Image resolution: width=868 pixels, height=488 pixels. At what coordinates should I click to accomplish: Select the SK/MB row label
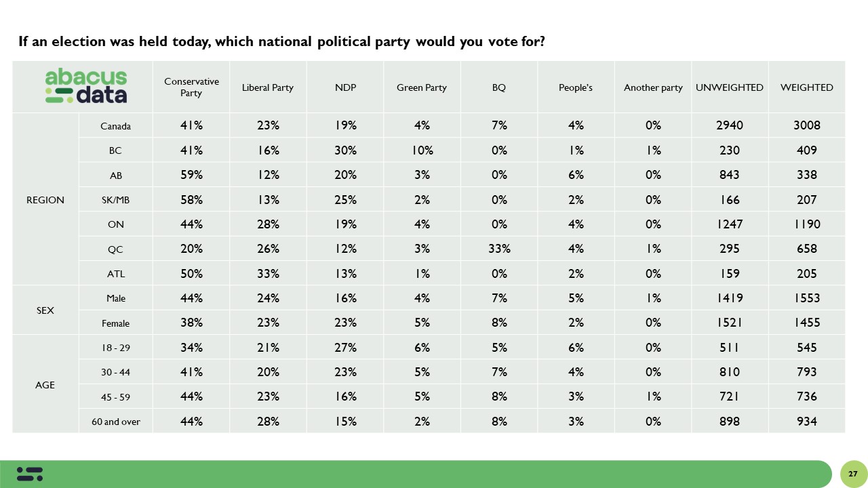pyautogui.click(x=115, y=200)
